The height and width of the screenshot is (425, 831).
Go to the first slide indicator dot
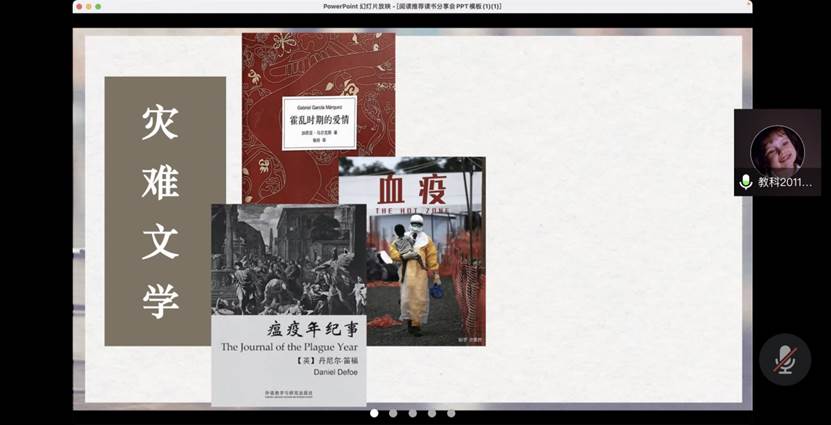374,413
